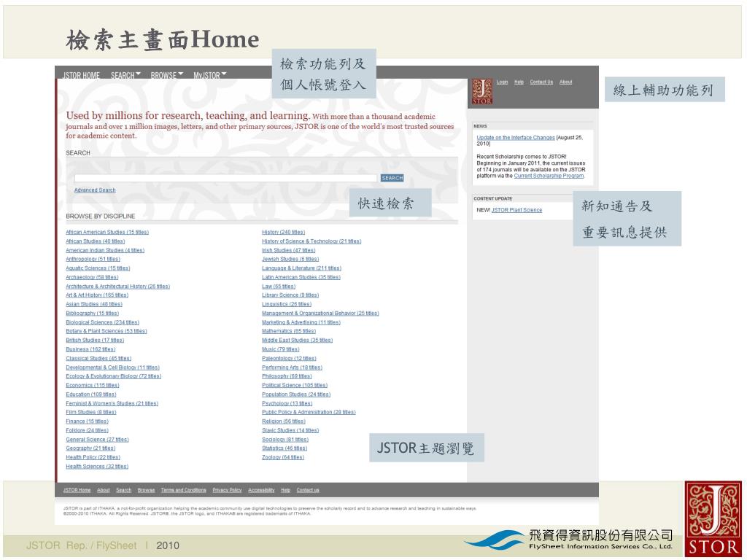The image size is (747, 560).
Task: Click the About link in the header
Action: pos(565,82)
